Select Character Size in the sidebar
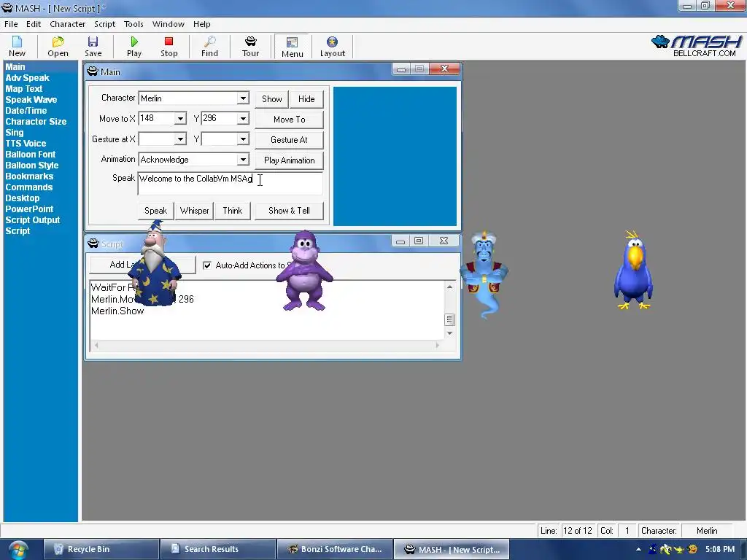 pyautogui.click(x=36, y=122)
